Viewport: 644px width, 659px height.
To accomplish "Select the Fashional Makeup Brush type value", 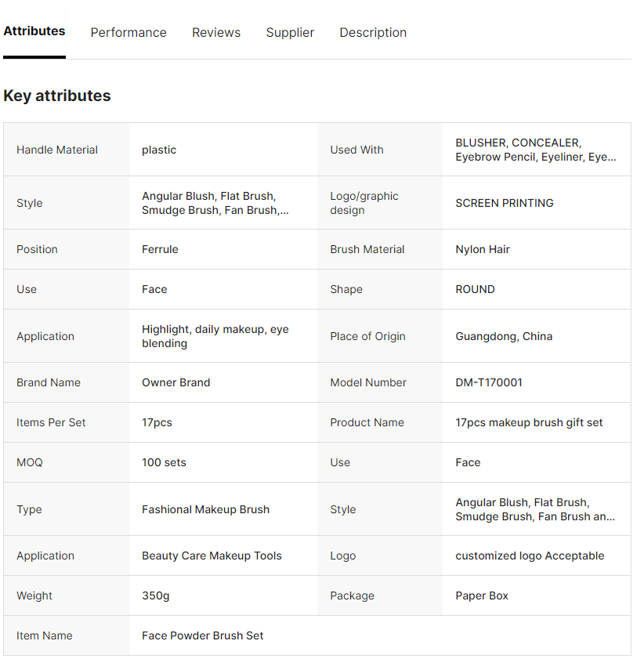I will click(205, 509).
